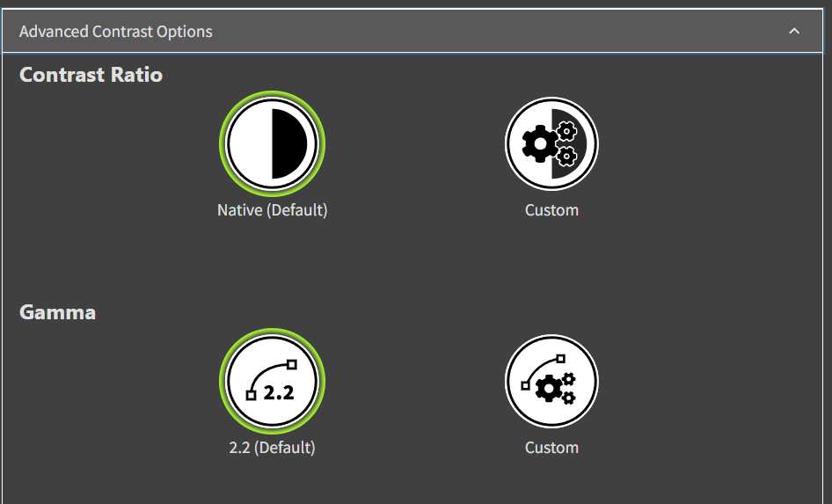Image resolution: width=832 pixels, height=504 pixels.
Task: Enable Custom under Contrast Ratio via its label
Action: pyautogui.click(x=551, y=210)
